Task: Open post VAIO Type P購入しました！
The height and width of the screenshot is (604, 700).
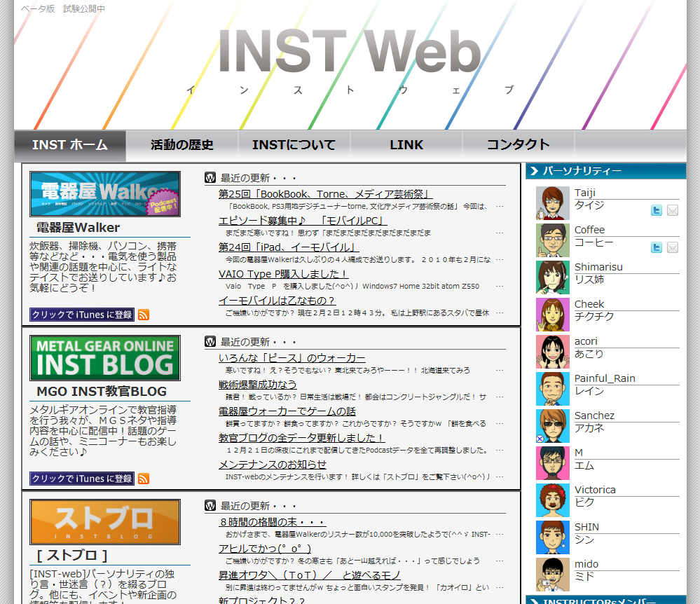Action: point(283,274)
